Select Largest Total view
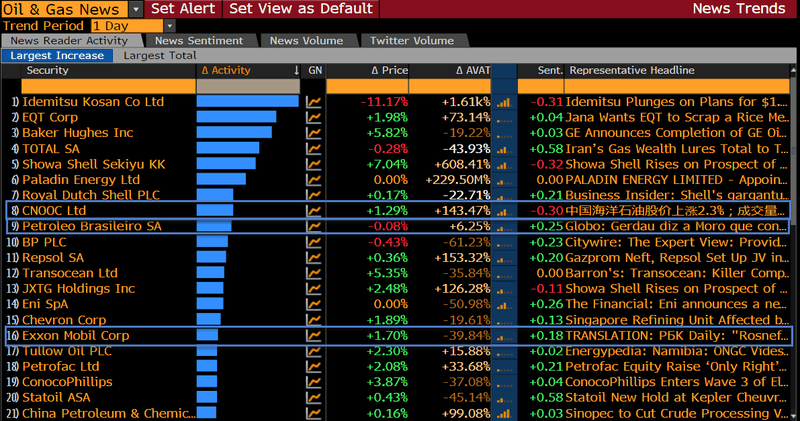The width and height of the screenshot is (800, 421). [x=160, y=56]
